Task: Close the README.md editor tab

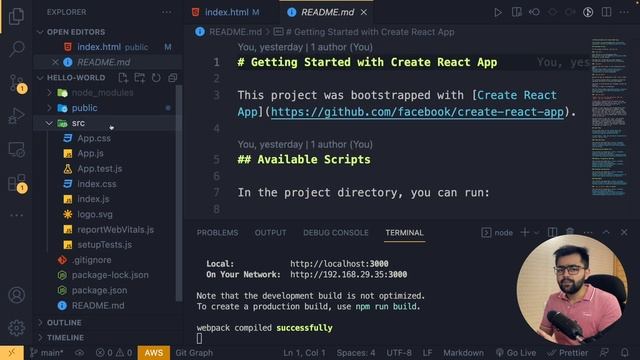Action: (364, 13)
